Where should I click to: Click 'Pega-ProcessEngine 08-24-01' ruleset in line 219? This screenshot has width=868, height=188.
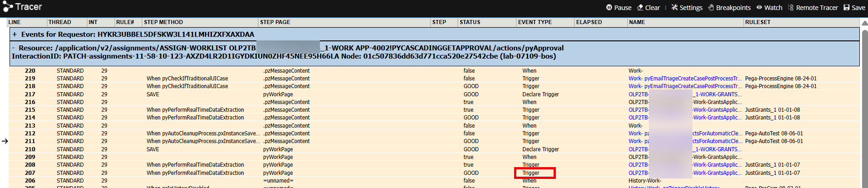click(x=781, y=79)
